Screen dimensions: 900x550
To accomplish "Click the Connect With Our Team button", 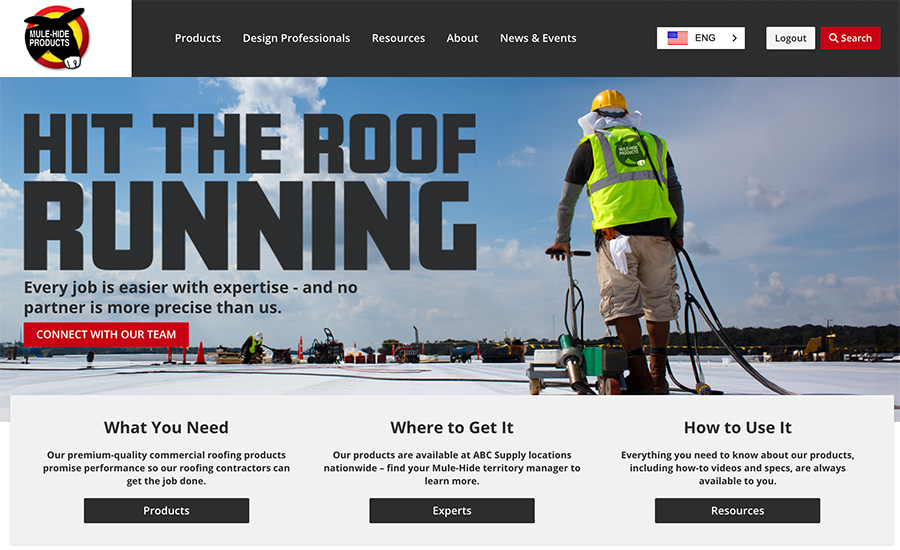I will click(106, 334).
